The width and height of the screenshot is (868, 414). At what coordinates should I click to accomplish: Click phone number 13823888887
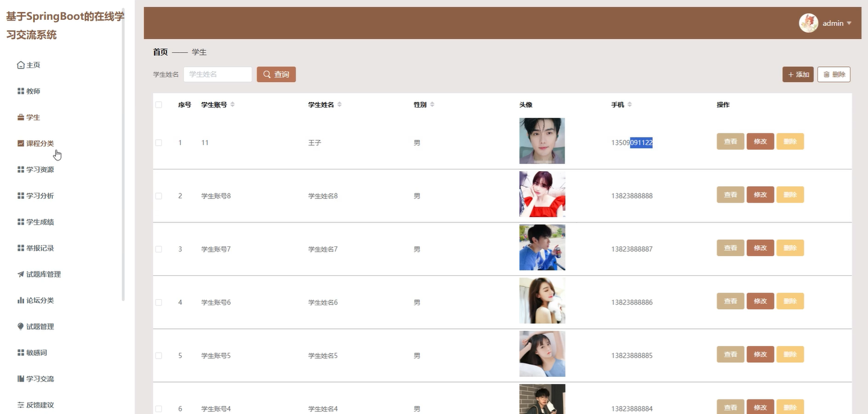tap(632, 249)
